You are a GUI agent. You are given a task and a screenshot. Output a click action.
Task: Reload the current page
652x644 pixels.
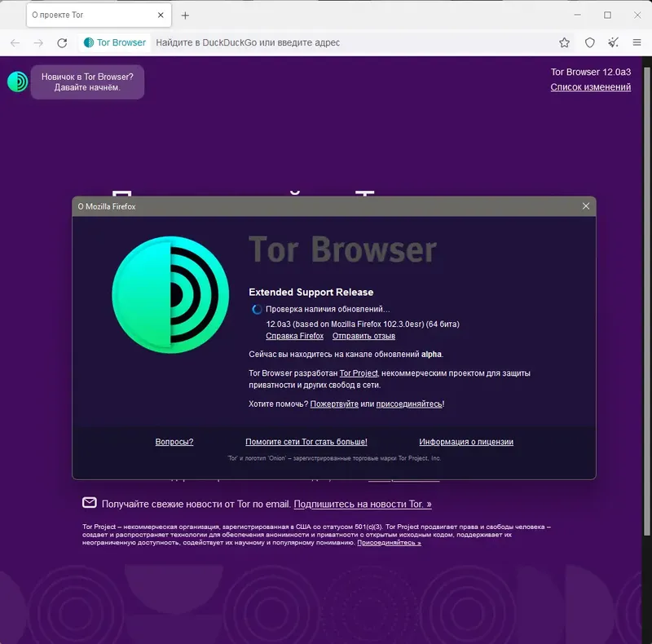[62, 43]
